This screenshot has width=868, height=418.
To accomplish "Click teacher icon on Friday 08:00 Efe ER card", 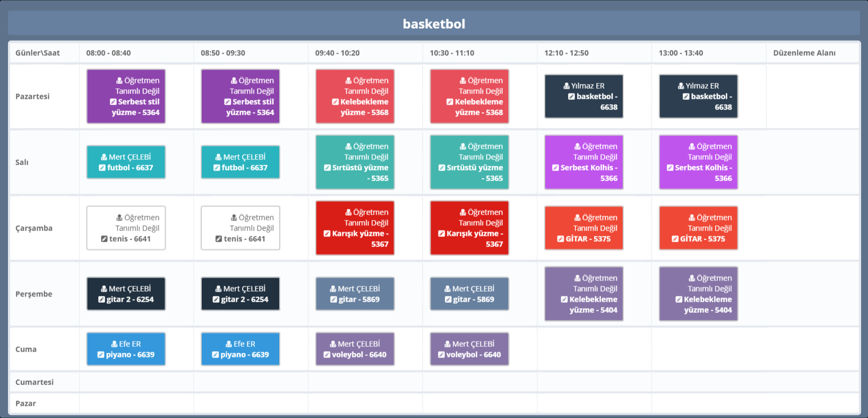I will tap(114, 344).
